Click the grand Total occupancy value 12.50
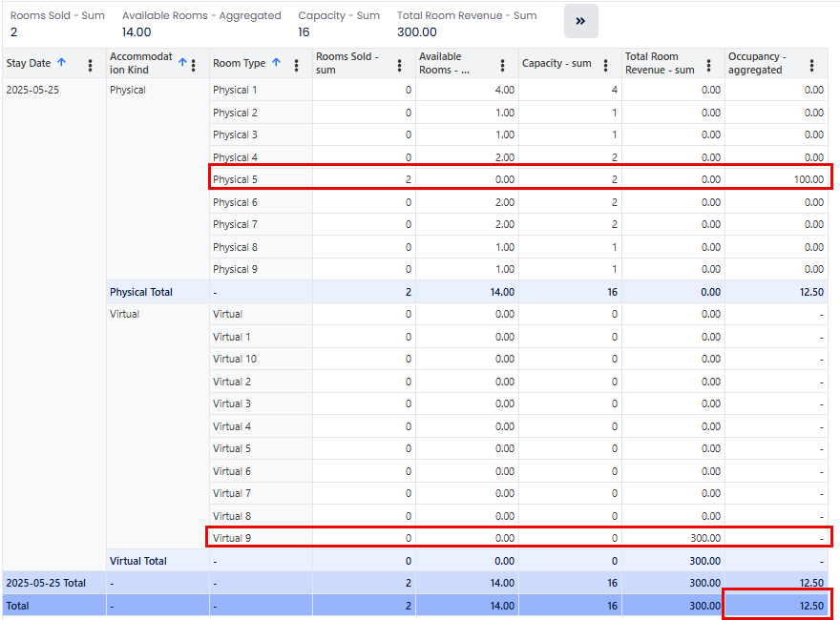Screen dimensions: 840x620 pos(811,605)
